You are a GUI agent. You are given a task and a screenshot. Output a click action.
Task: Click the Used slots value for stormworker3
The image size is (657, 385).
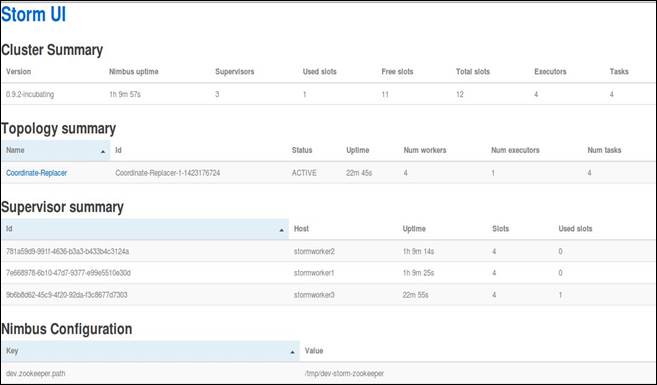[560, 295]
